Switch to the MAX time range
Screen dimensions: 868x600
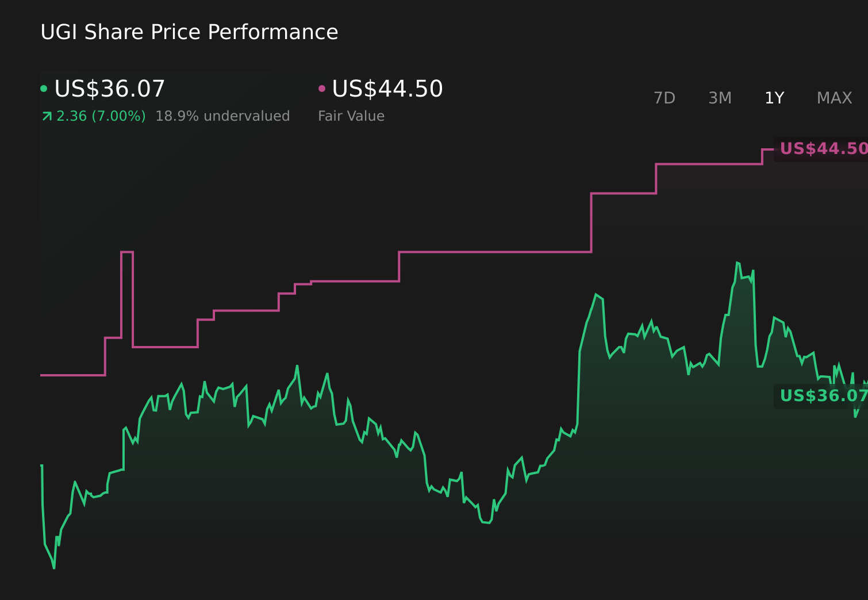(x=834, y=98)
